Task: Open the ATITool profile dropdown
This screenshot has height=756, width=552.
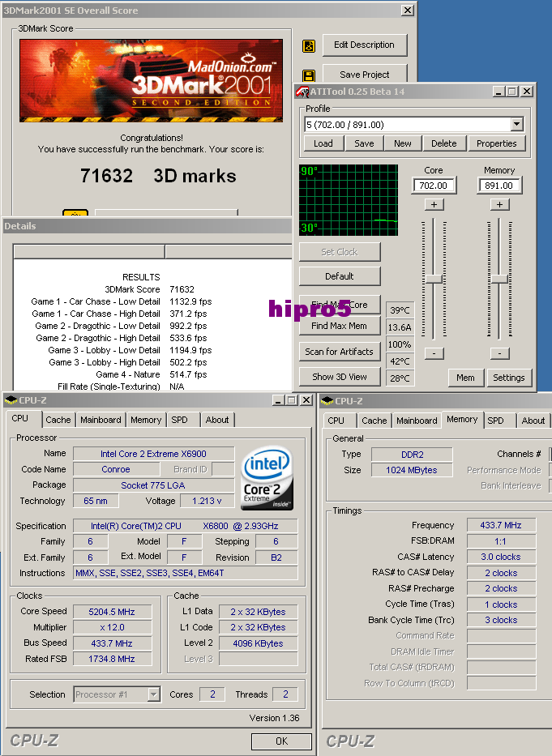Action: [x=517, y=125]
